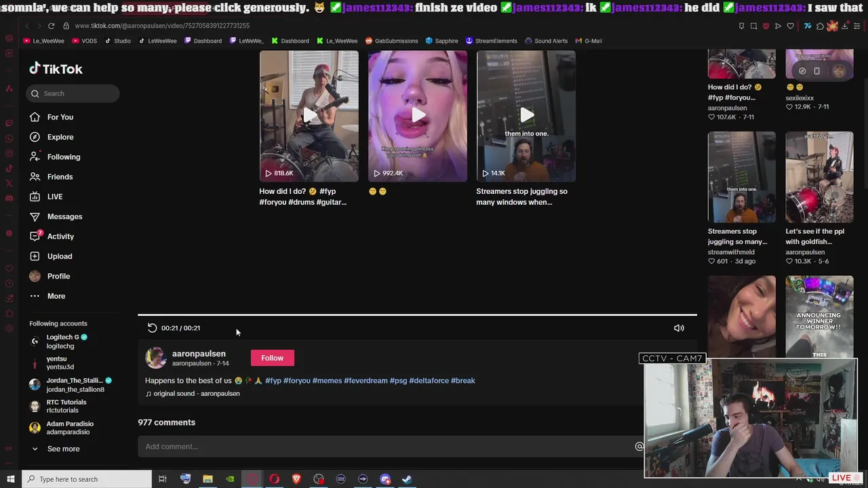Screen dimensions: 868x488
Task: Open the VODS bookmark
Action: [84, 41]
